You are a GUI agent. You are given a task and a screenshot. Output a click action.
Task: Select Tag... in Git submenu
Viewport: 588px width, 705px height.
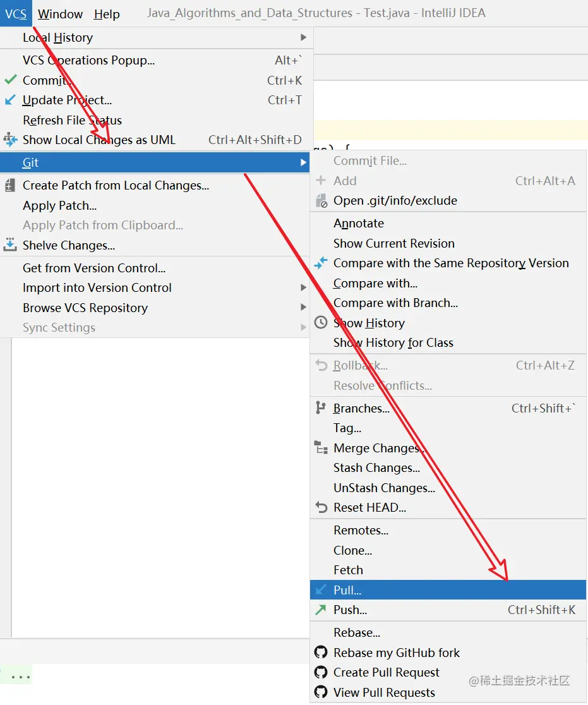coord(448,428)
